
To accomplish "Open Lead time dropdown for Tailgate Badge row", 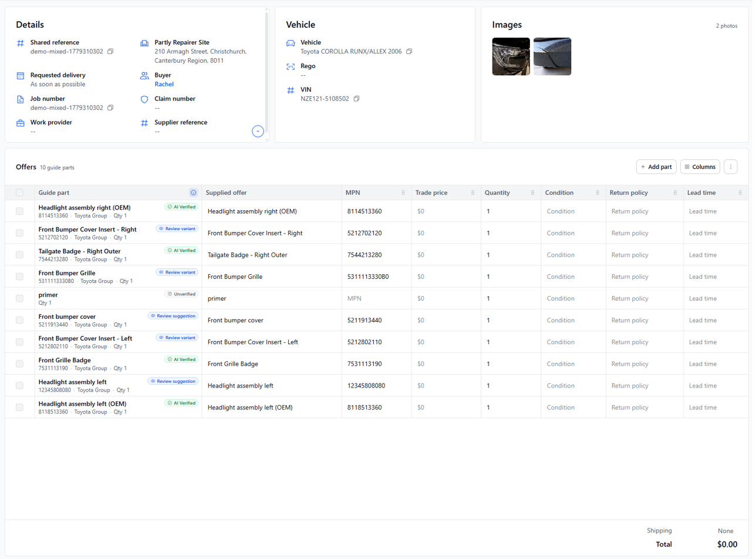I will click(x=716, y=255).
